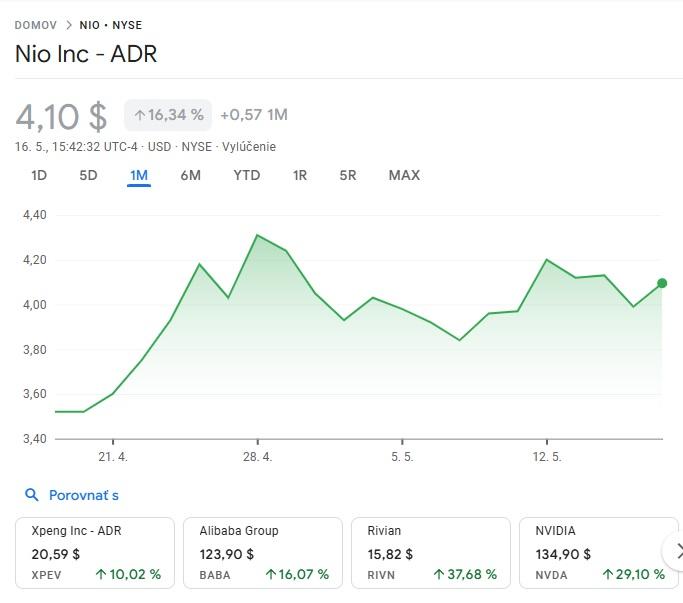683x603 pixels.
Task: Click the 28. 4. date axis label
Action: click(257, 457)
